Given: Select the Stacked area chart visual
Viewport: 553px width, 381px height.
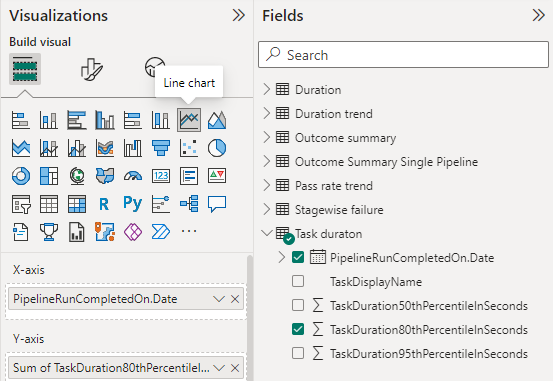Looking at the screenshot, I should [x=20, y=148].
